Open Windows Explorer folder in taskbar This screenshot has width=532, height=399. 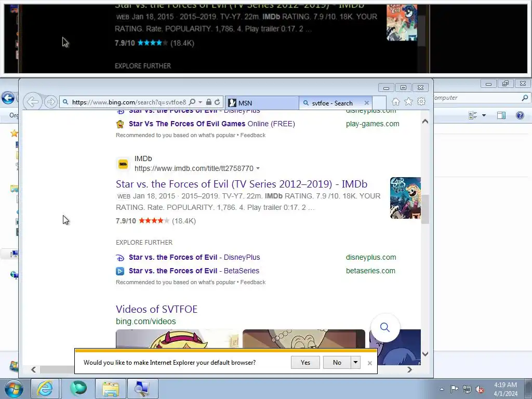coord(111,389)
